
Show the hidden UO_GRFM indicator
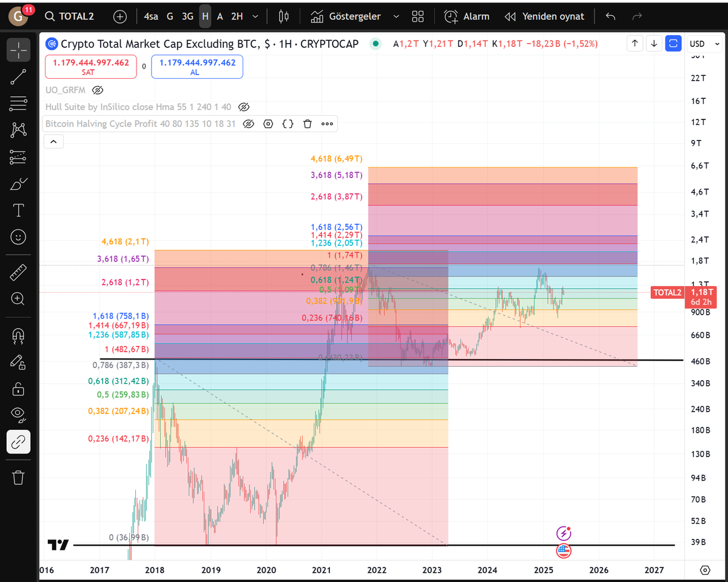98,90
